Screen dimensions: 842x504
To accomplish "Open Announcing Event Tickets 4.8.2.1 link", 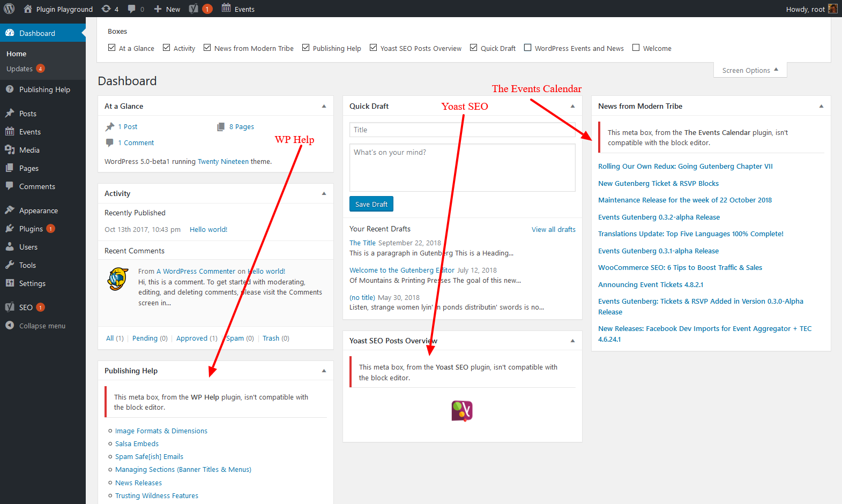I will tap(651, 284).
